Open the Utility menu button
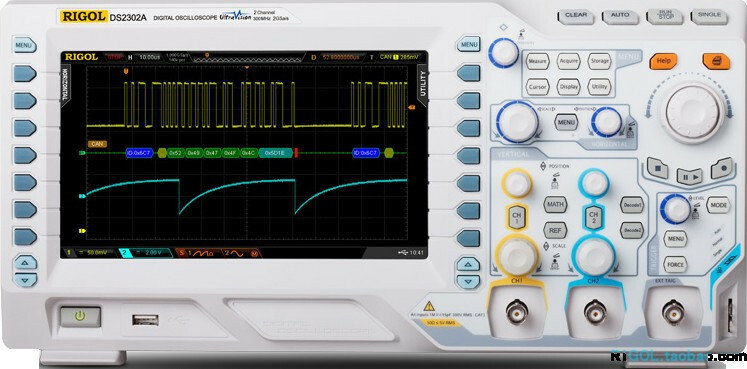 [599, 87]
